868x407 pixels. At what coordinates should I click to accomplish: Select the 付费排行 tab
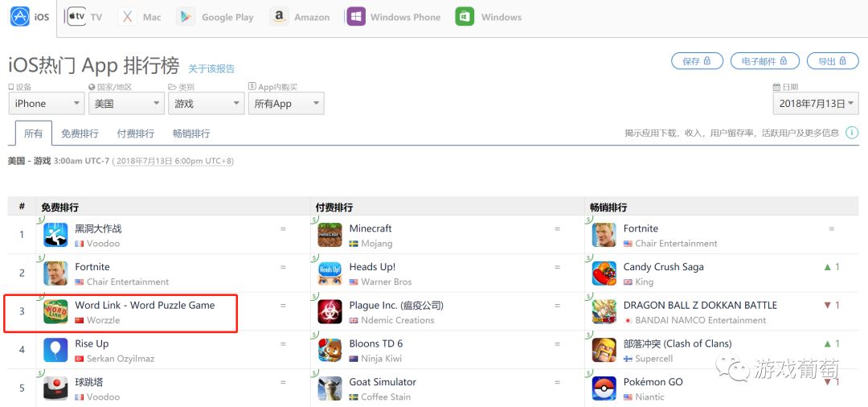136,134
